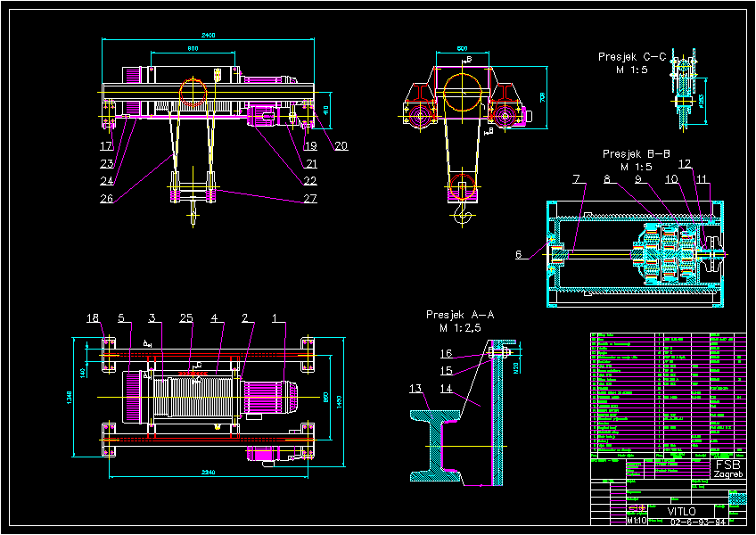The width and height of the screenshot is (756, 535).
Task: Click balloon number 6 in Presjek B-B
Action: pos(519,253)
